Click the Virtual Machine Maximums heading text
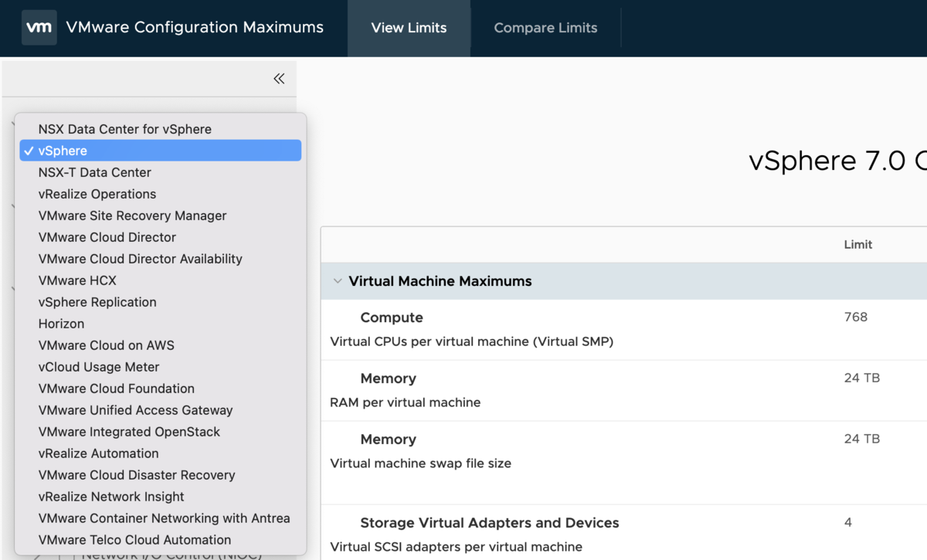Viewport: 927px width, 560px height. point(440,281)
